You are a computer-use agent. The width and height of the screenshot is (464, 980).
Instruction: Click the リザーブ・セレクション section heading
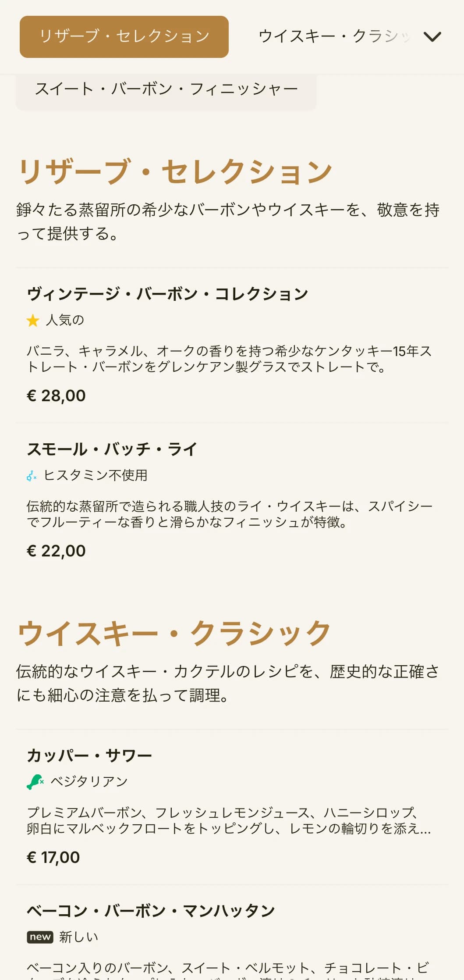(x=175, y=171)
